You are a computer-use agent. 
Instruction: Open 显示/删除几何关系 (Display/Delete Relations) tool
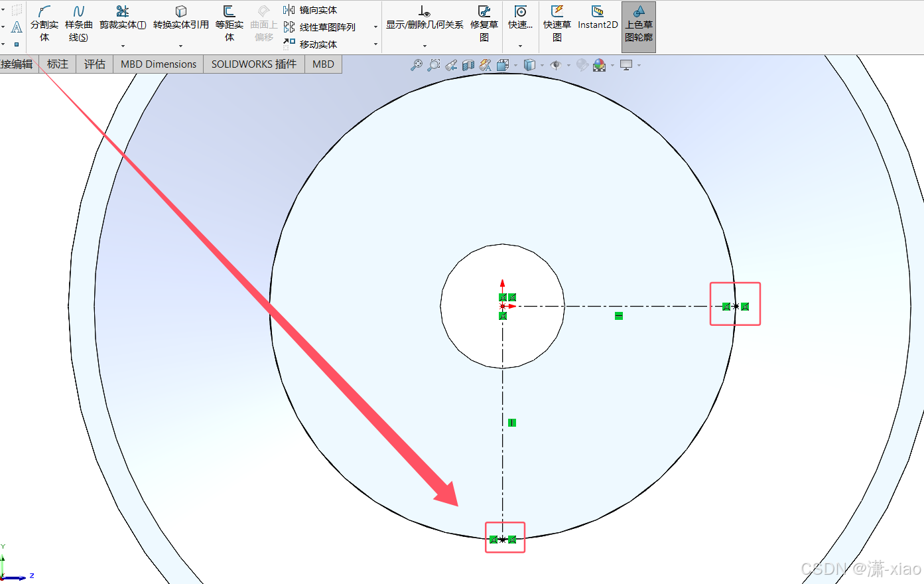coord(425,19)
